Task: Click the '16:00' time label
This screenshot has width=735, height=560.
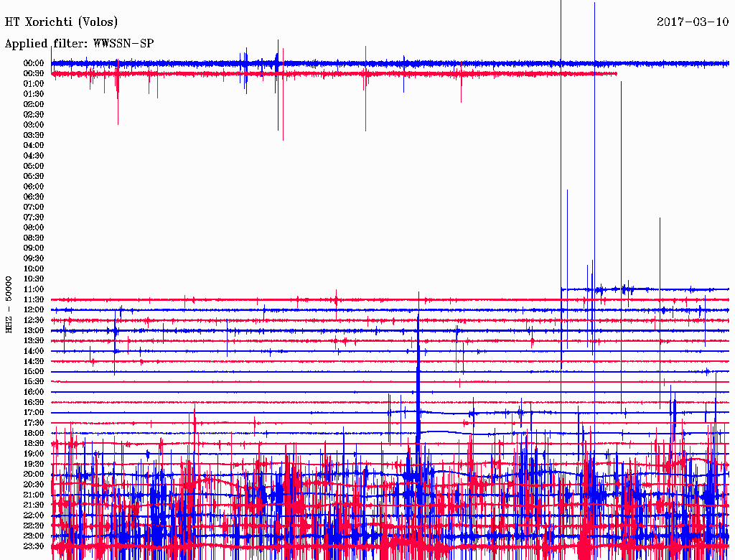Action: [x=34, y=391]
